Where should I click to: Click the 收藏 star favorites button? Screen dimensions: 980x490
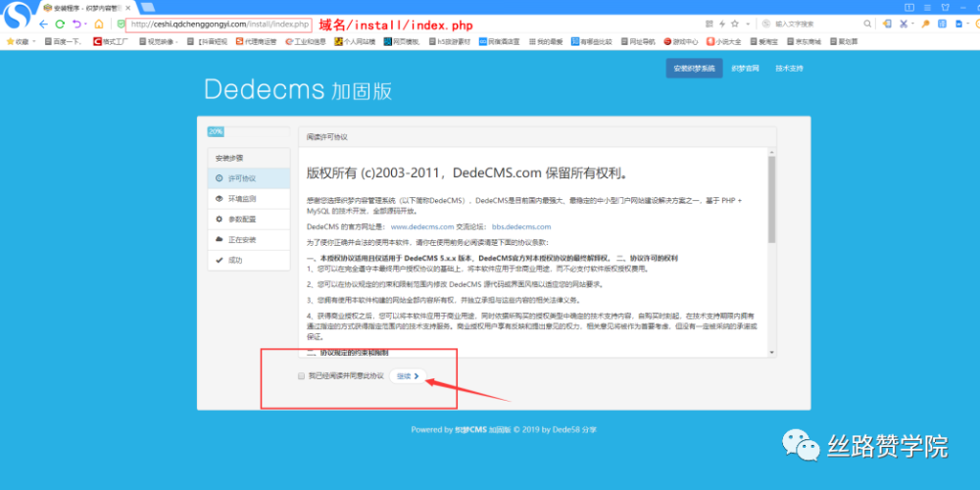(18, 42)
